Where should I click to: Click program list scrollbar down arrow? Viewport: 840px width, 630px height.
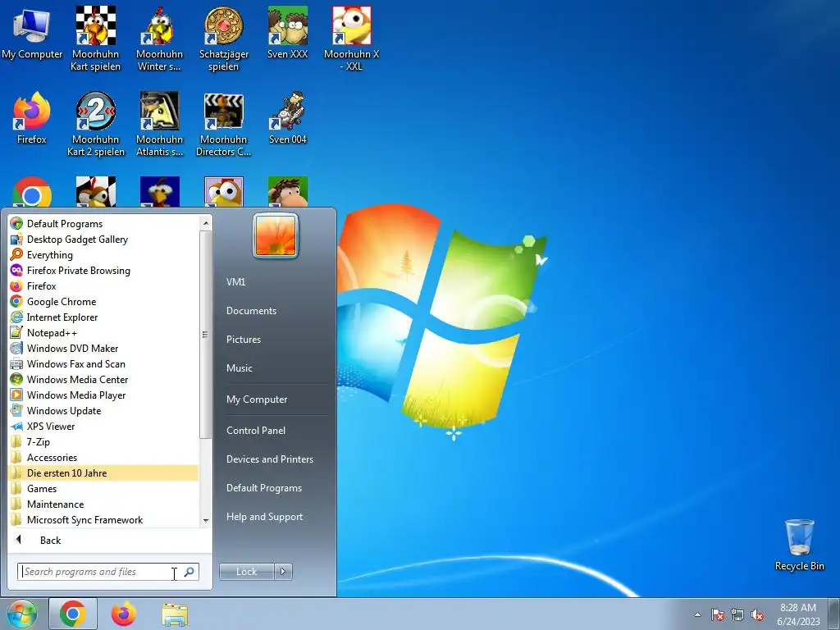[206, 521]
